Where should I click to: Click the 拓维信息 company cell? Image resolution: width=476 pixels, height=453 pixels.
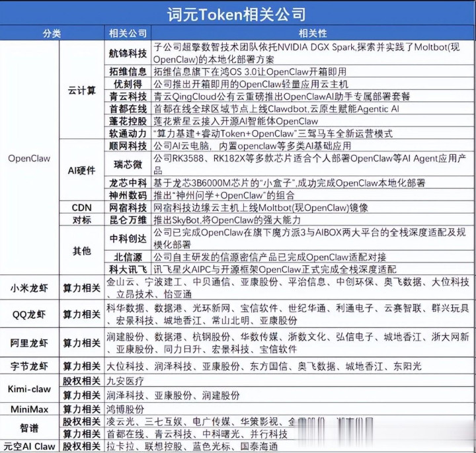(x=128, y=71)
